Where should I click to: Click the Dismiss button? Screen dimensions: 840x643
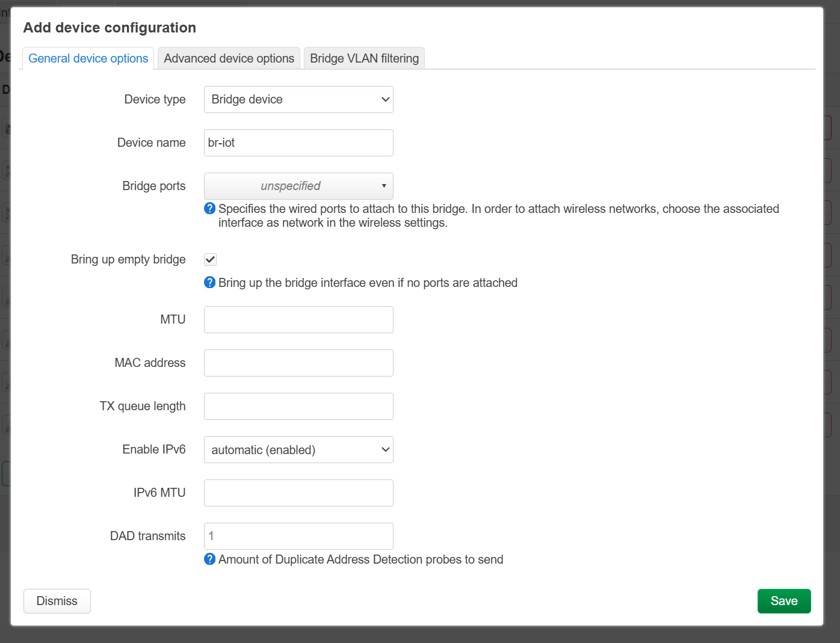tap(57, 601)
